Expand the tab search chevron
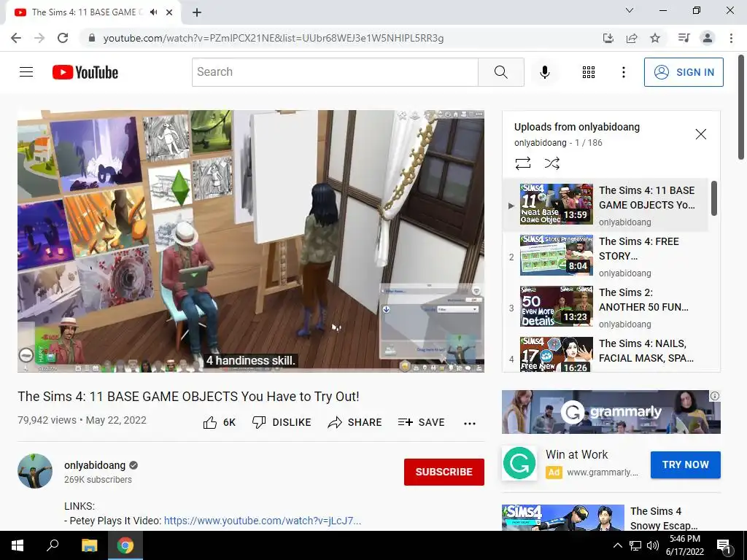 (x=630, y=10)
